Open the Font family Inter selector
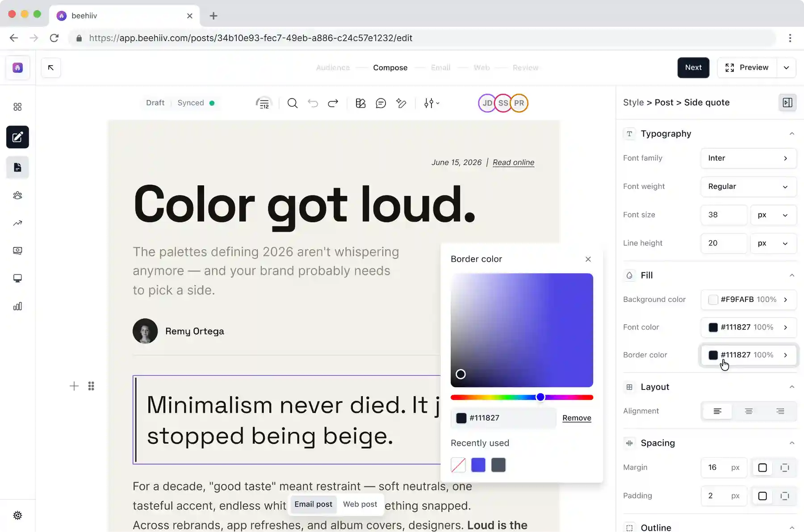804x532 pixels. point(749,158)
